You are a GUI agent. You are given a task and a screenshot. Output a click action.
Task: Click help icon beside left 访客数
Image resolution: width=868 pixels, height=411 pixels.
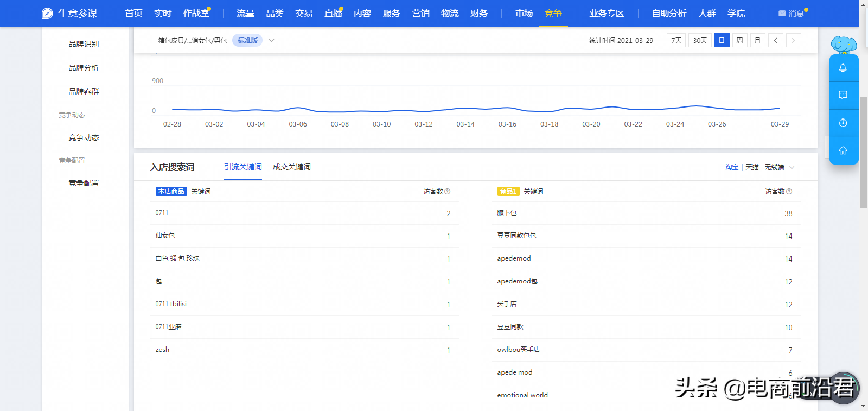pyautogui.click(x=448, y=192)
